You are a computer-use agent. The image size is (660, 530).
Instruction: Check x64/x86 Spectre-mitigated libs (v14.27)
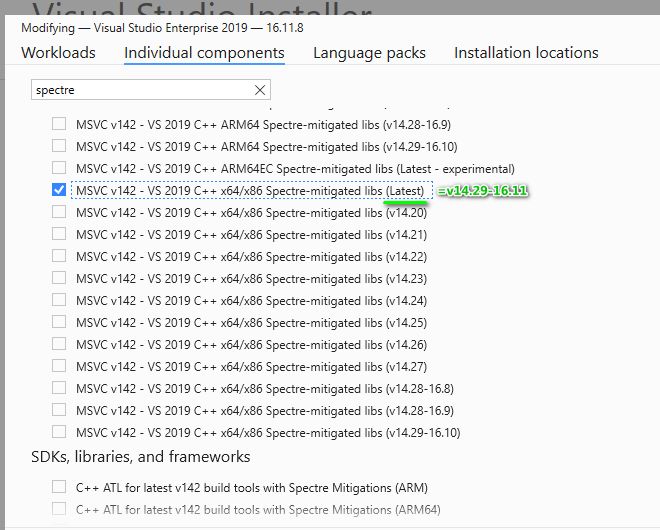[x=59, y=365]
